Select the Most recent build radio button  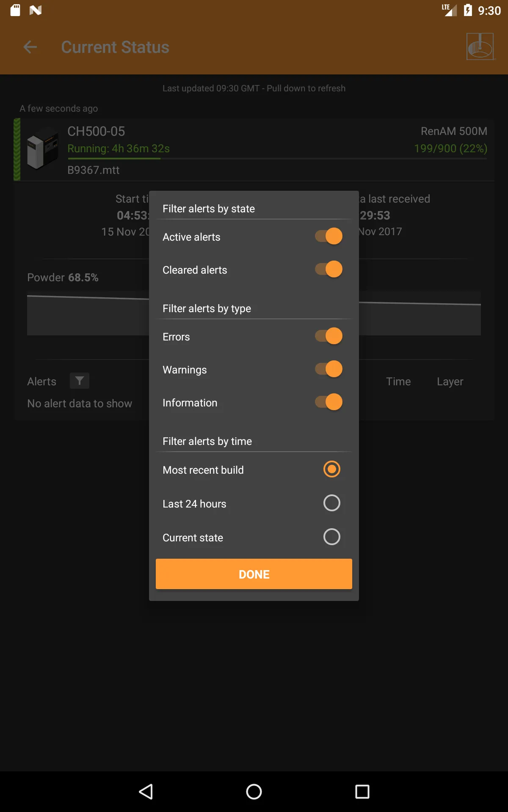tap(332, 469)
